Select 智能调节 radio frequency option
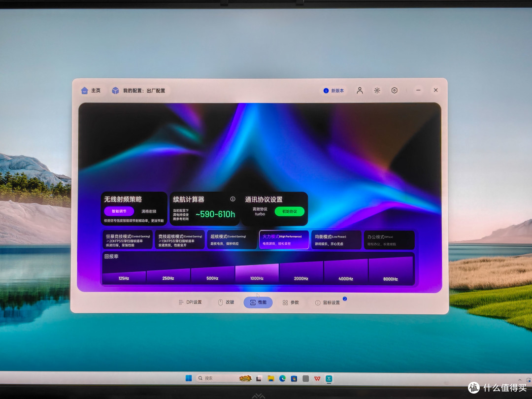532x399 pixels. [x=119, y=211]
